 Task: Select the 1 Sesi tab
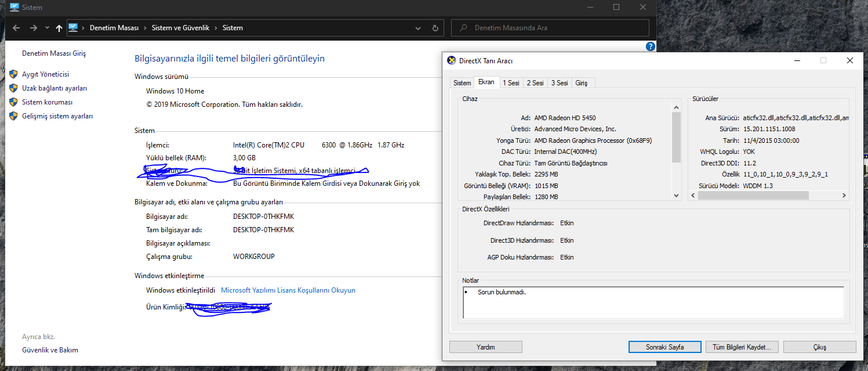coord(511,83)
